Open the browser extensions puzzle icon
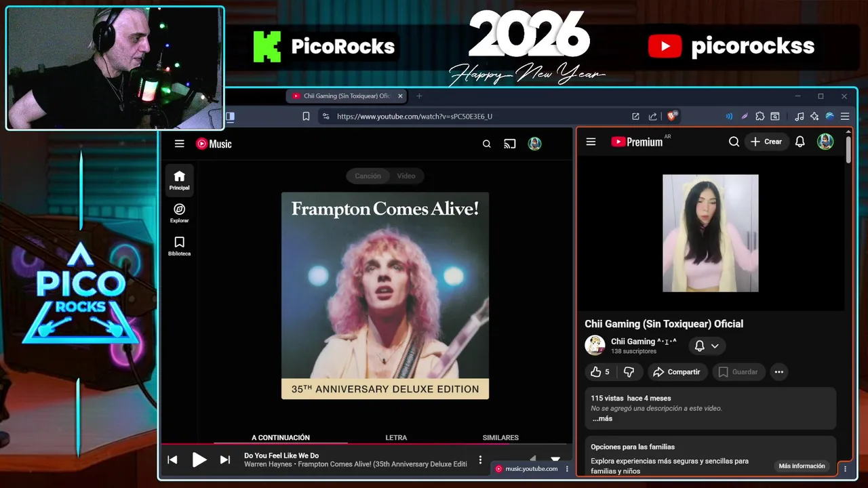Screen dimensions: 868x488 click(759, 117)
